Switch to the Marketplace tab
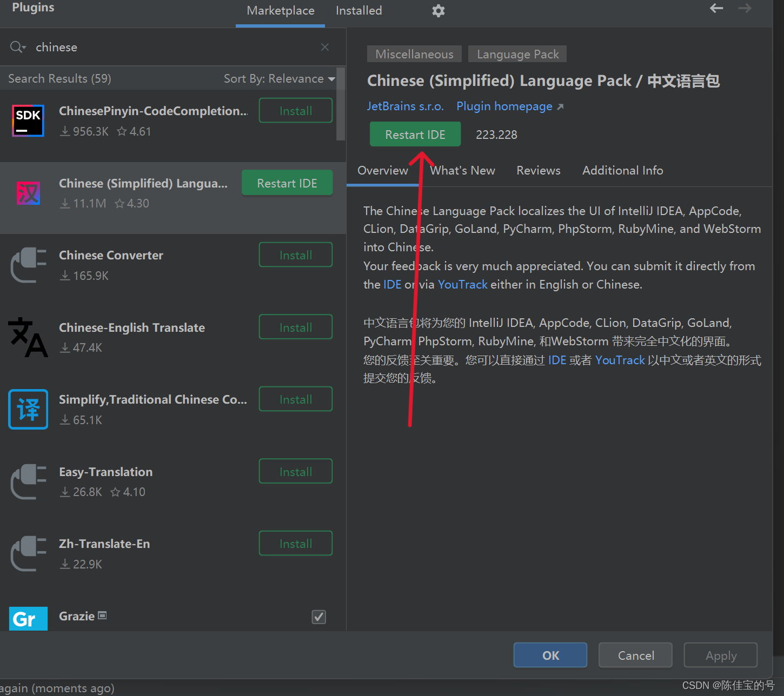The height and width of the screenshot is (696, 784). tap(281, 11)
